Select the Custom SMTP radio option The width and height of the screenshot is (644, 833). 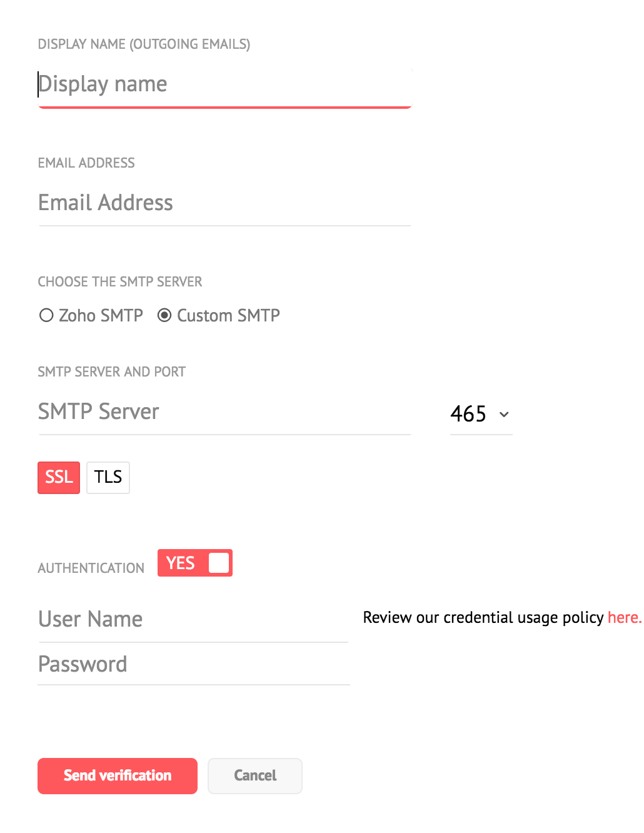(164, 315)
